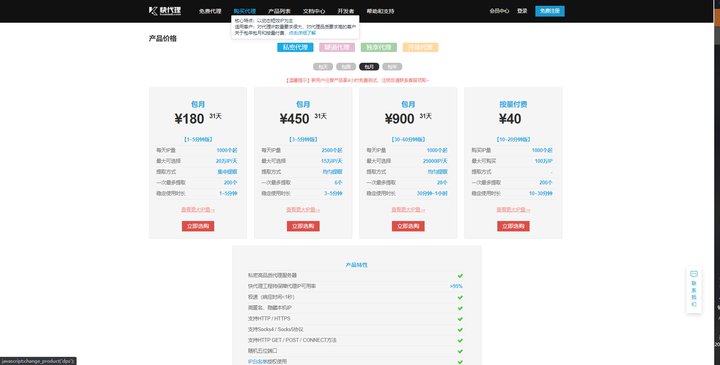Screen dimensions: 720x365
Task: Click 立即选购 on the ¥450 plan
Action: pyautogui.click(x=303, y=226)
